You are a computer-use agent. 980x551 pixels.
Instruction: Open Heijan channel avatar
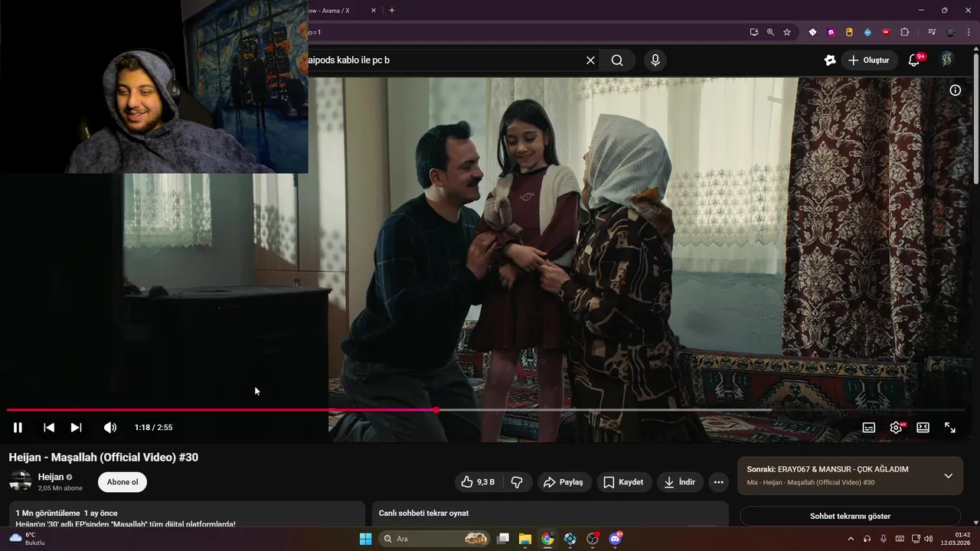[x=20, y=481]
